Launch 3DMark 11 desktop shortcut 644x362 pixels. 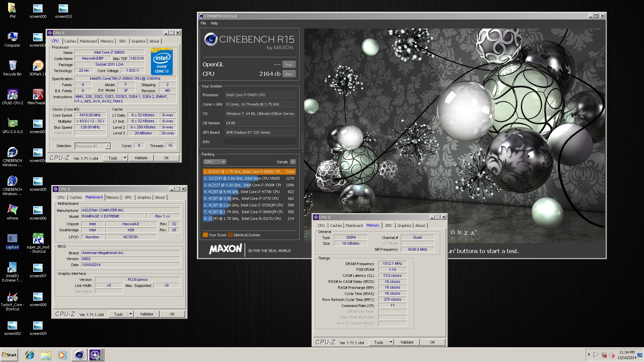pyautogui.click(x=38, y=68)
